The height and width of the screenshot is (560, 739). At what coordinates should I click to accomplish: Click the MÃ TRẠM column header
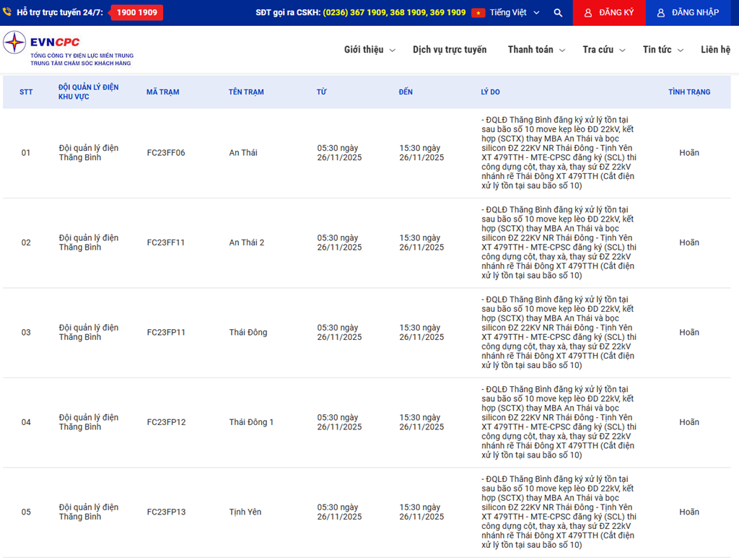pos(162,92)
